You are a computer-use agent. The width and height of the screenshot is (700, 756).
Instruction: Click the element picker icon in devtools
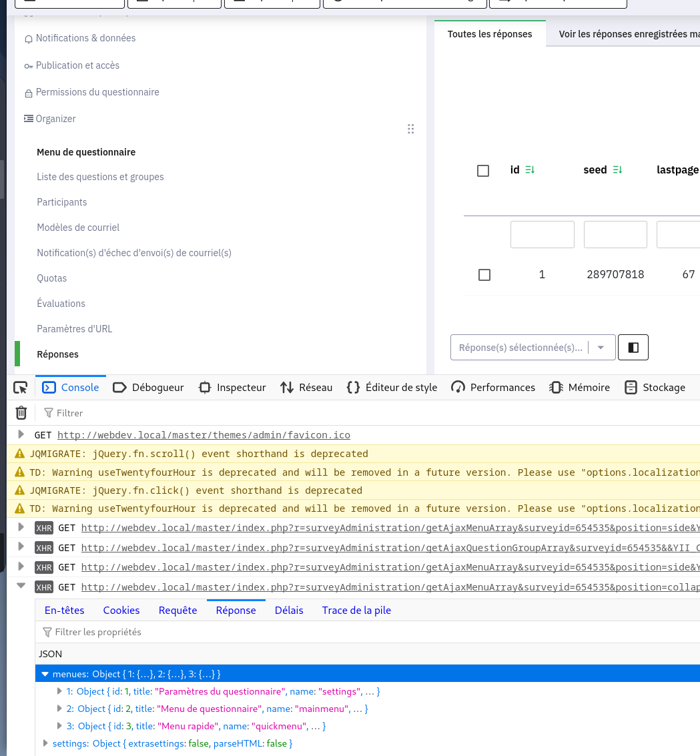[x=20, y=388]
